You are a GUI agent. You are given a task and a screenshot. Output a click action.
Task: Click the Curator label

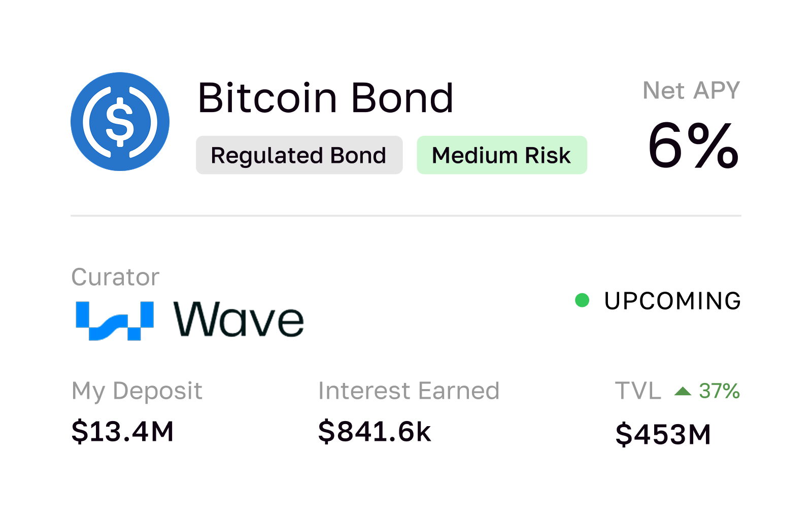115,277
